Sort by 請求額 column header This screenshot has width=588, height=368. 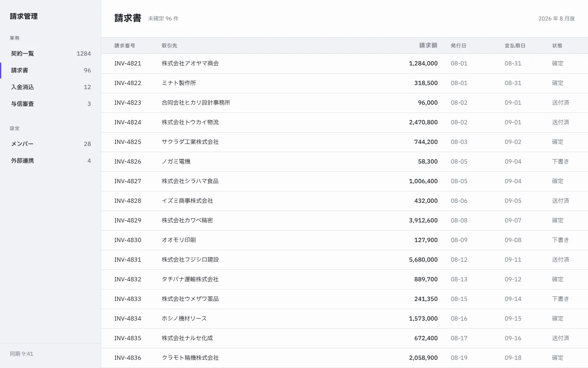428,46
